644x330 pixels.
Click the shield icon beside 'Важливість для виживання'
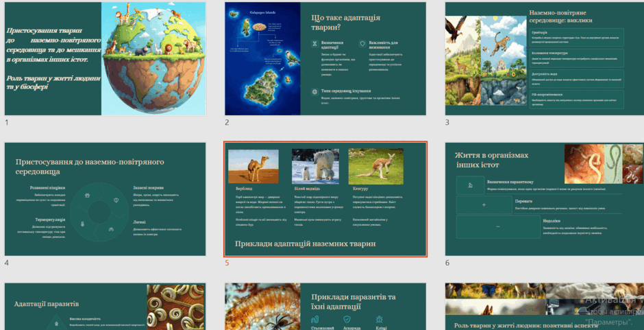(x=362, y=43)
